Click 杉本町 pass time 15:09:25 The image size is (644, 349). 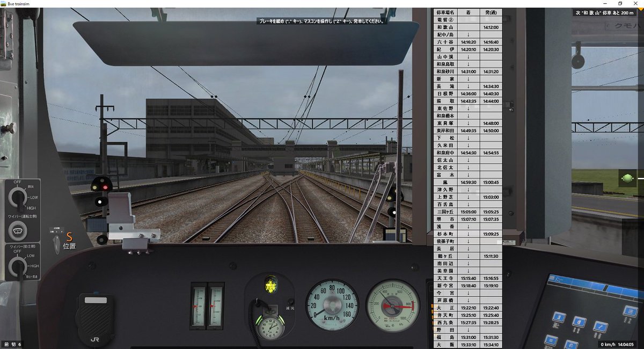tap(491, 234)
